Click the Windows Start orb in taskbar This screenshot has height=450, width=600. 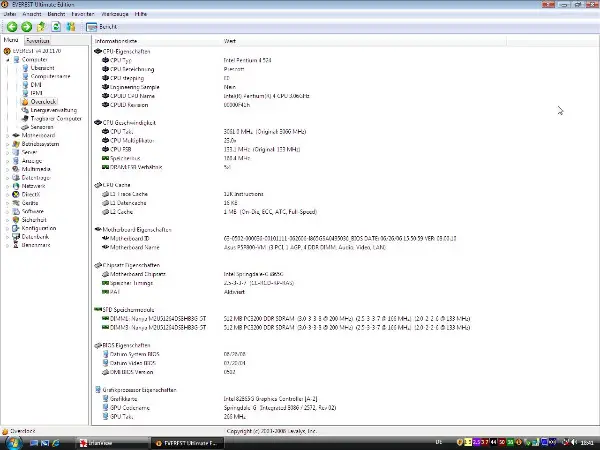(x=10, y=441)
